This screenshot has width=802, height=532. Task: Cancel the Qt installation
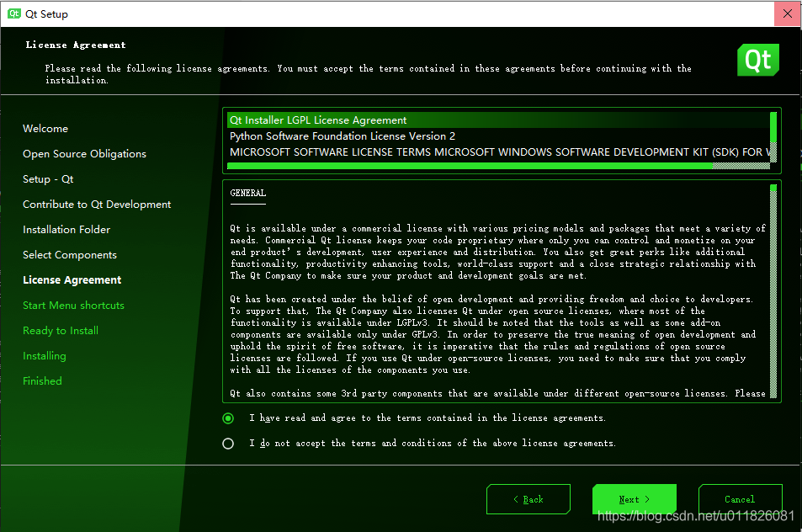point(740,498)
